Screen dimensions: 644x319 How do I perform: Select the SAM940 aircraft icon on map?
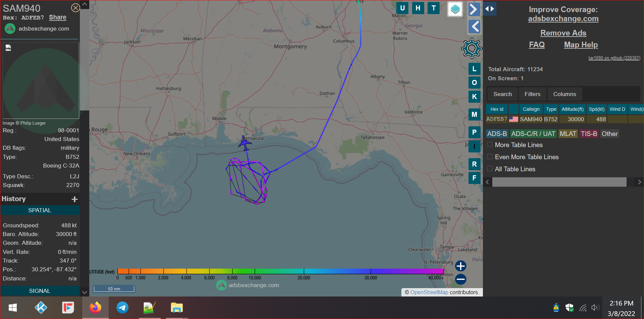click(x=245, y=143)
